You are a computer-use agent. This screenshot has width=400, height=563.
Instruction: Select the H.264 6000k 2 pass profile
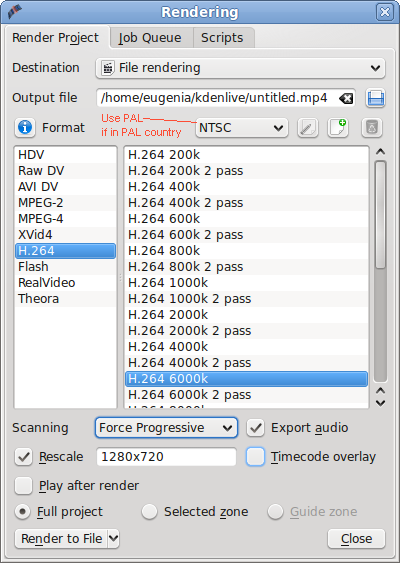[x=246, y=394]
